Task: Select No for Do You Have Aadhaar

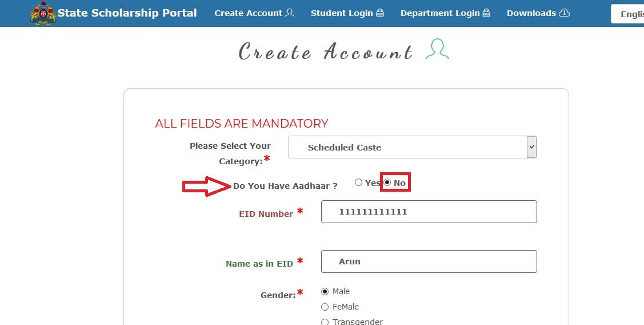Action: pyautogui.click(x=387, y=183)
